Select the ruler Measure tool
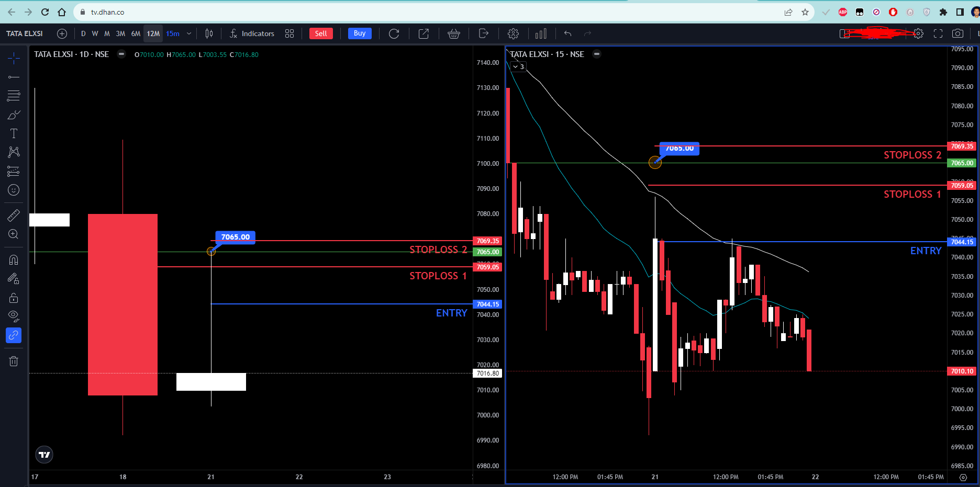The image size is (980, 487). tap(14, 215)
